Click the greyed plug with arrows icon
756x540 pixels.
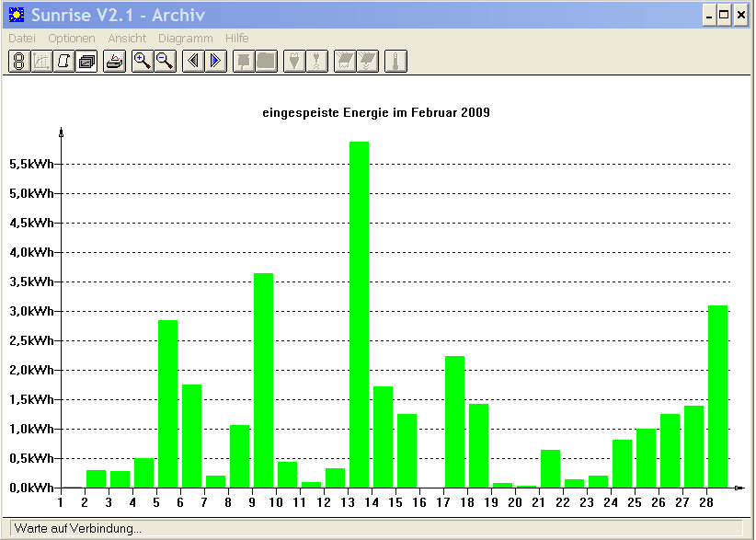(x=317, y=62)
